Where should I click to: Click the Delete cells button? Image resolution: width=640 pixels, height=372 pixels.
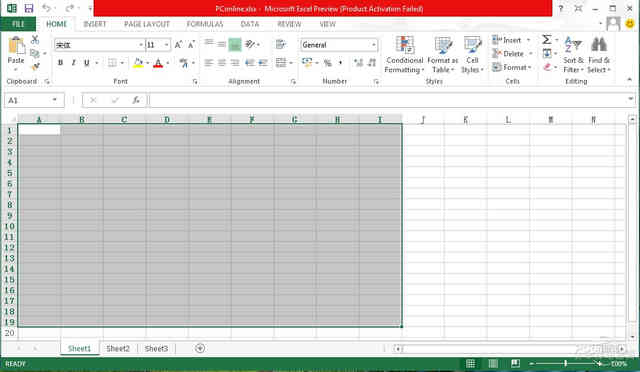[512, 53]
